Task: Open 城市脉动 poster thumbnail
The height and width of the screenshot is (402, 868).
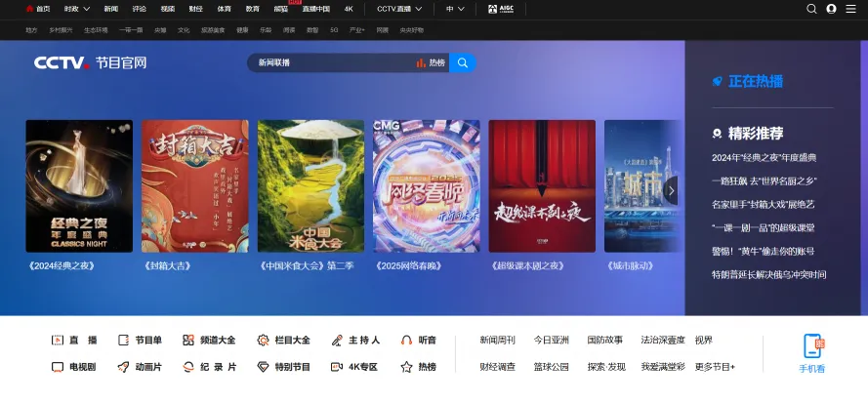Action: (643, 185)
